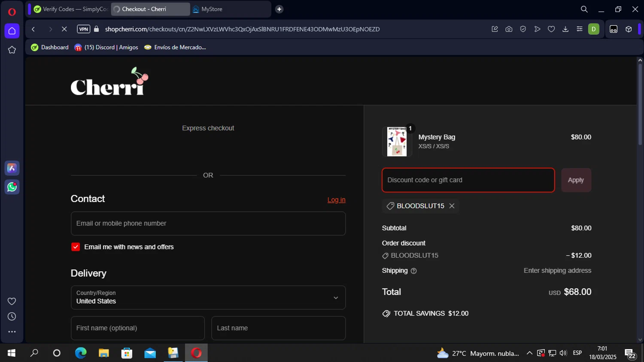Focus the Email or mobile phone field
Viewport: 644px width, 362px height.
[208, 223]
